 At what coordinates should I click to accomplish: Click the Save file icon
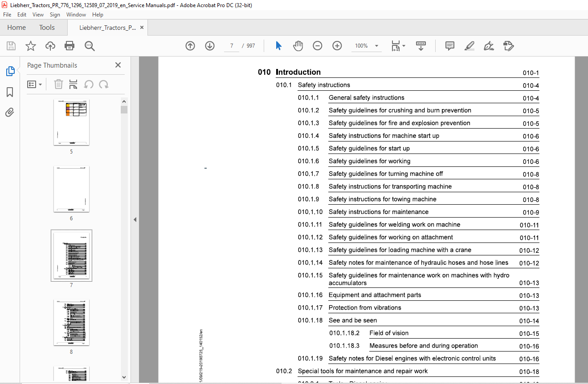tap(11, 46)
